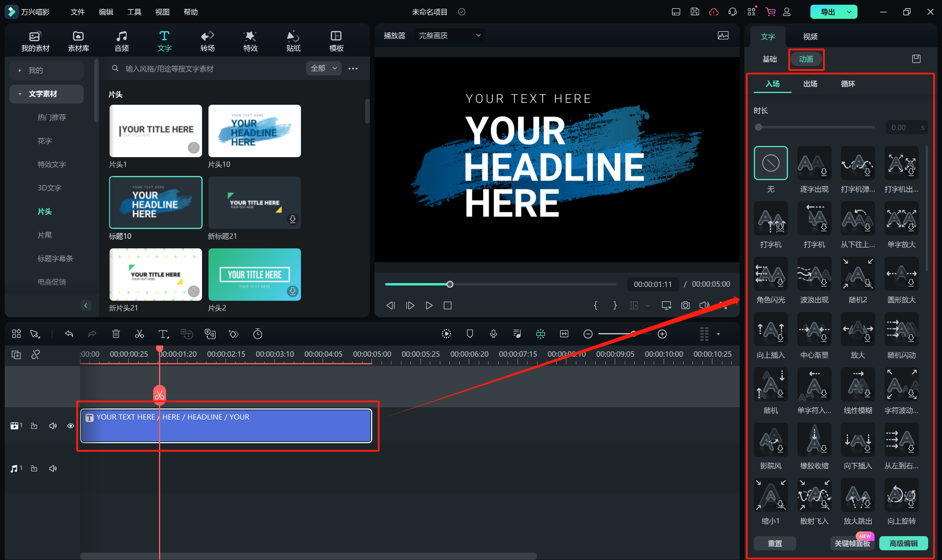
Task: Click the undo arrow in timeline toolbar
Action: (69, 334)
